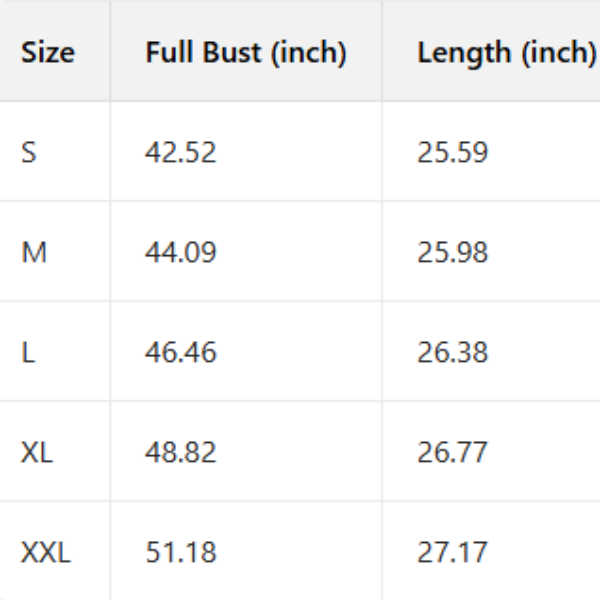The image size is (600, 600).
Task: Select the M size cell
Action: [x=34, y=252]
